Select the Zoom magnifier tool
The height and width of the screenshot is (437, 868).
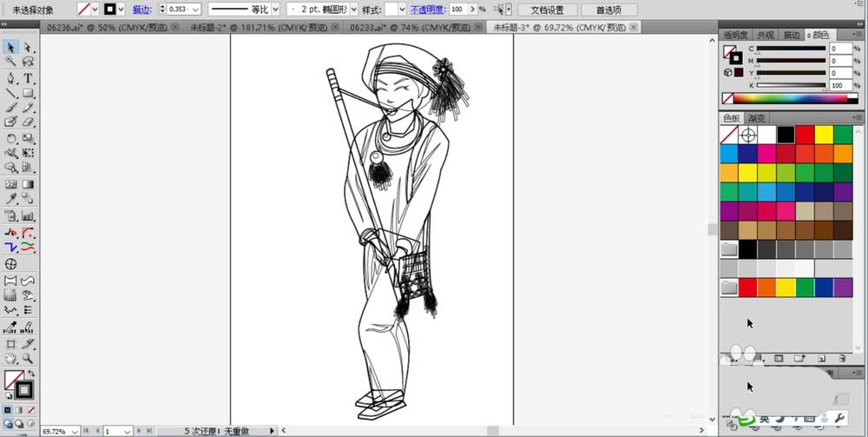pos(28,359)
